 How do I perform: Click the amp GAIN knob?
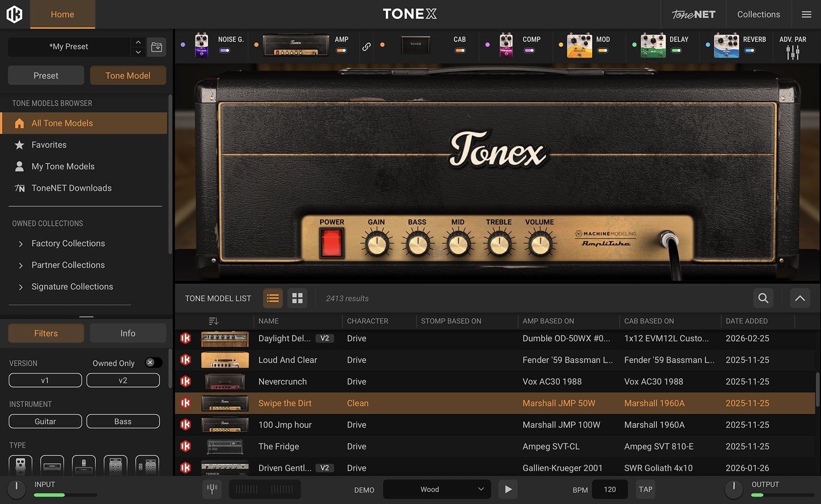click(376, 244)
